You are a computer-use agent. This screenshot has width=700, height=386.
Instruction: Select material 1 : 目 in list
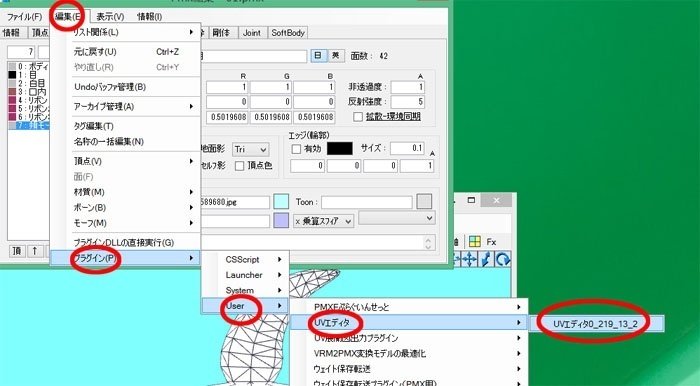pos(27,75)
